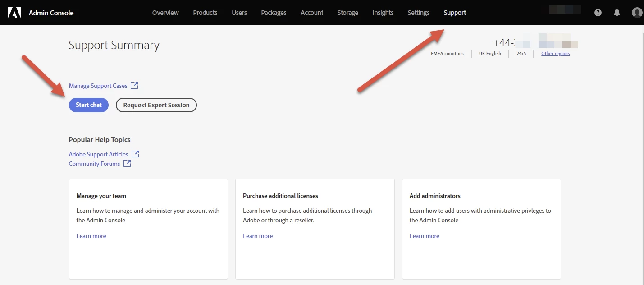Click the Adobe logo icon

[x=14, y=13]
